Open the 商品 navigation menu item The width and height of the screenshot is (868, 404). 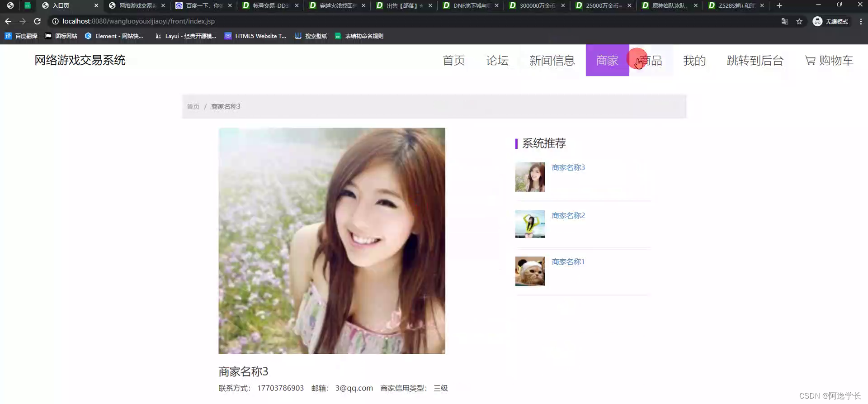pyautogui.click(x=651, y=60)
